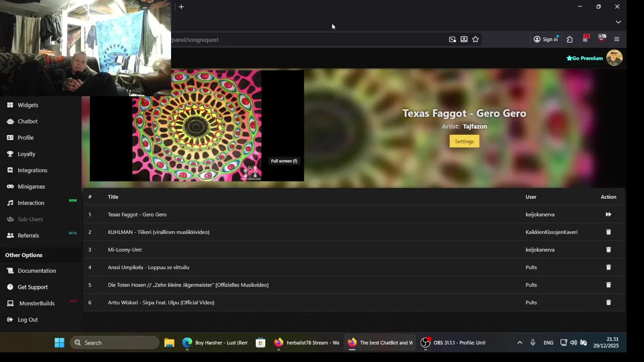Select 'Mi-Loony-Um!' song title
This screenshot has width=644, height=362.
125,250
